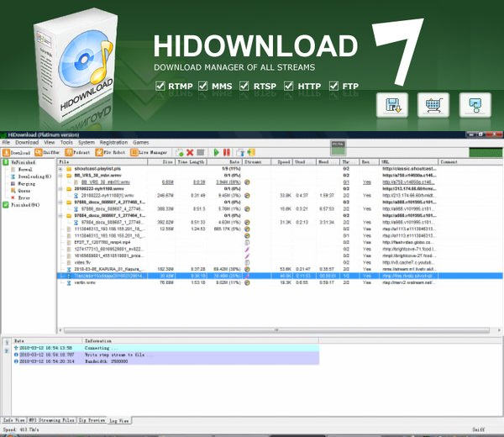Click the new task icon with green plus
Viewport: 504px width, 437px height.
180,153
